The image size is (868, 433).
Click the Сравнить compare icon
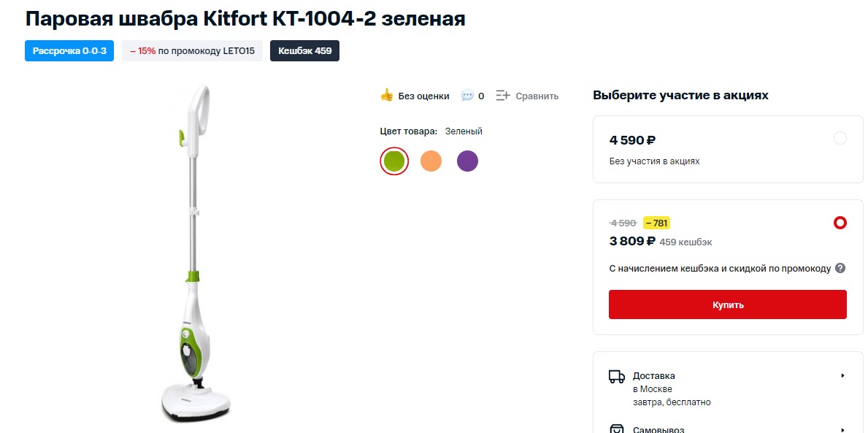tap(503, 96)
